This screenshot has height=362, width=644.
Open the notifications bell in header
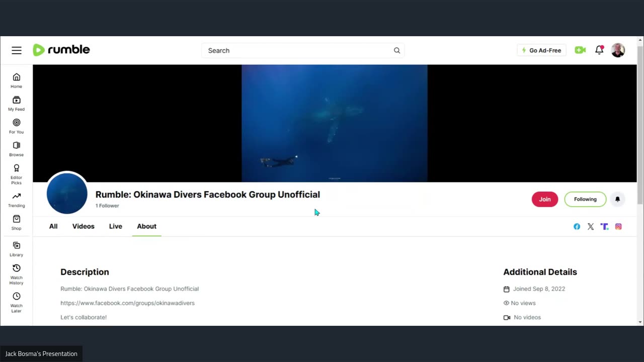(599, 50)
